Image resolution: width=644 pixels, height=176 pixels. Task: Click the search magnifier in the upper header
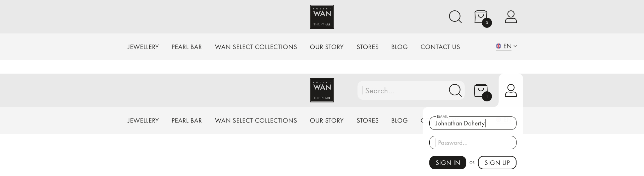(455, 17)
